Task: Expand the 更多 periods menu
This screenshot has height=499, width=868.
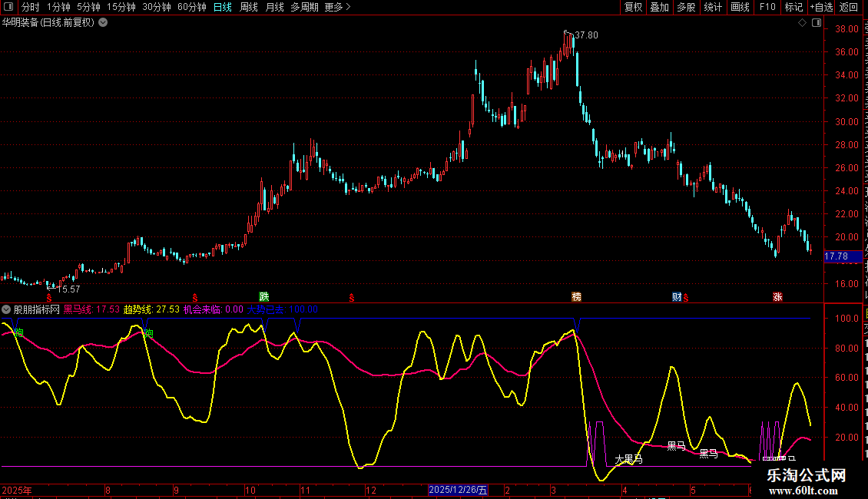Action: 337,7
